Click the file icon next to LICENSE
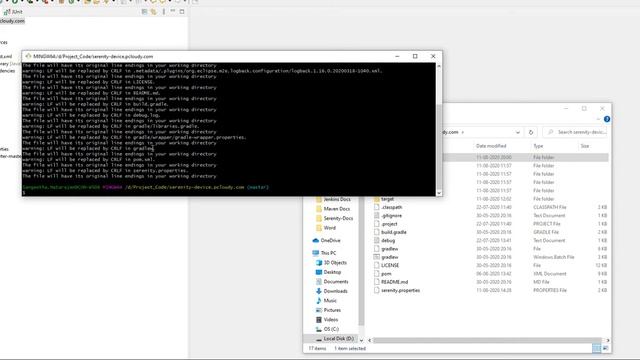Image resolution: width=640 pixels, height=360 pixels. click(376, 265)
